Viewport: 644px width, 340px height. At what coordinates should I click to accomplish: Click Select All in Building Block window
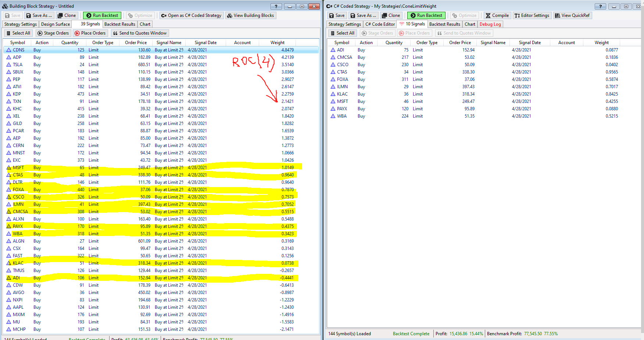[18, 33]
